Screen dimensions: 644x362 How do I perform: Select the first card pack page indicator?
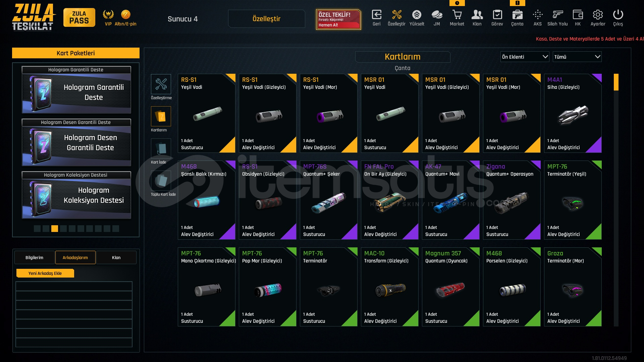coord(37,229)
